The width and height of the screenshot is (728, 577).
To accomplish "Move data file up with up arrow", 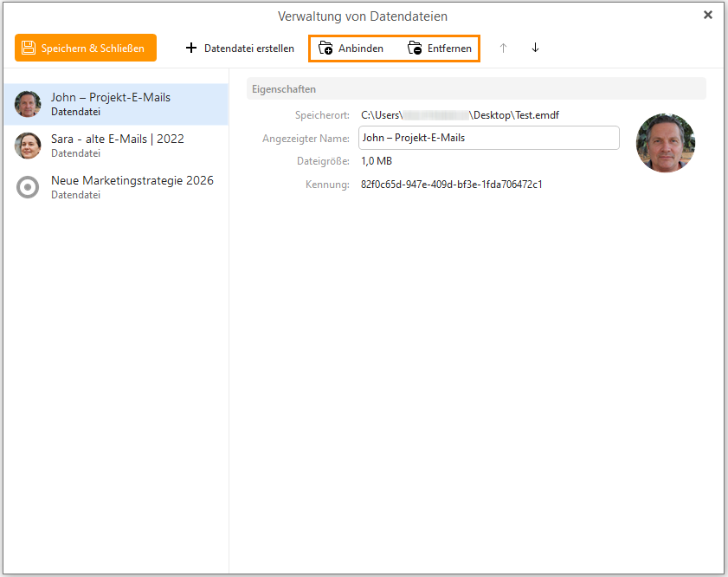I will click(503, 49).
